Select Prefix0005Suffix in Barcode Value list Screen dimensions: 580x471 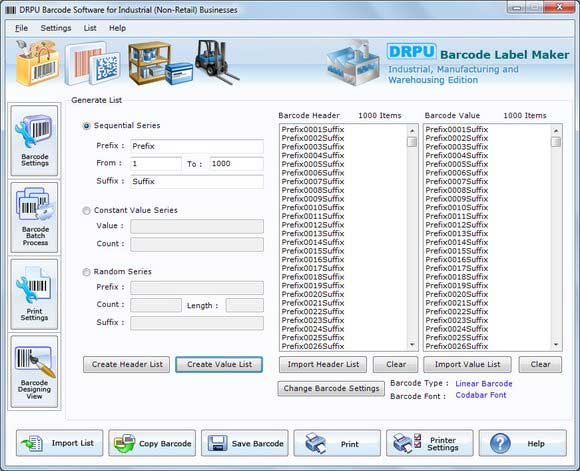tap(456, 164)
